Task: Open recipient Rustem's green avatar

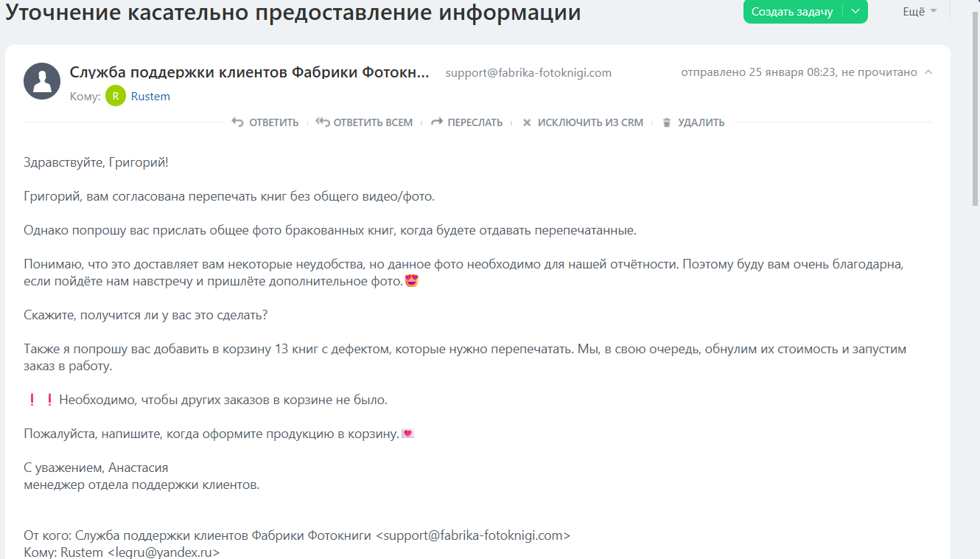Action: click(x=116, y=96)
